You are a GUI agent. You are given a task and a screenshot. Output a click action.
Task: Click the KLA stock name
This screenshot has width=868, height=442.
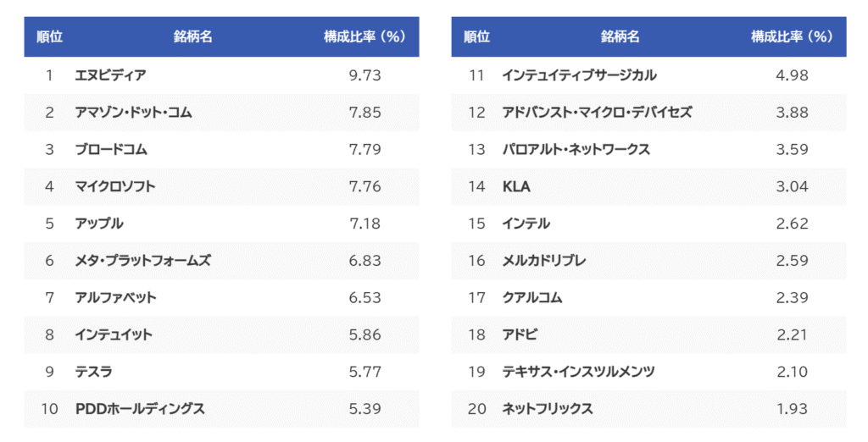516,186
